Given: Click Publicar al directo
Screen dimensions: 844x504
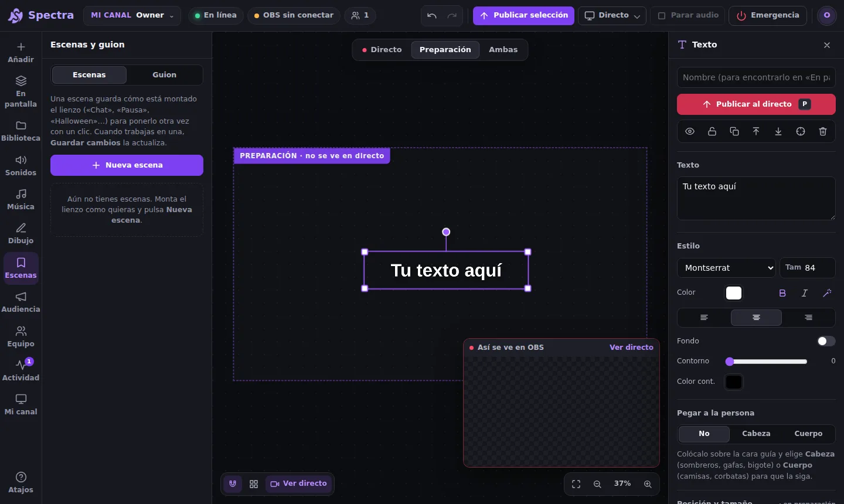Looking at the screenshot, I should 756,104.
